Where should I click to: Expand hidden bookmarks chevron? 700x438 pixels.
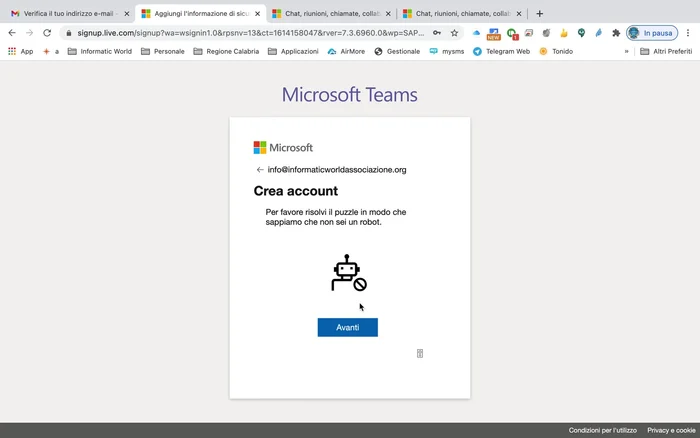pos(626,51)
